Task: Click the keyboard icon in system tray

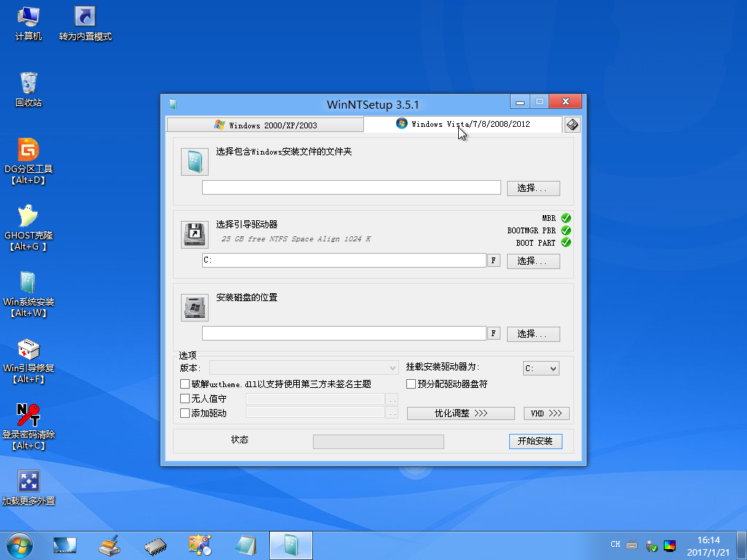Action: pos(632,544)
